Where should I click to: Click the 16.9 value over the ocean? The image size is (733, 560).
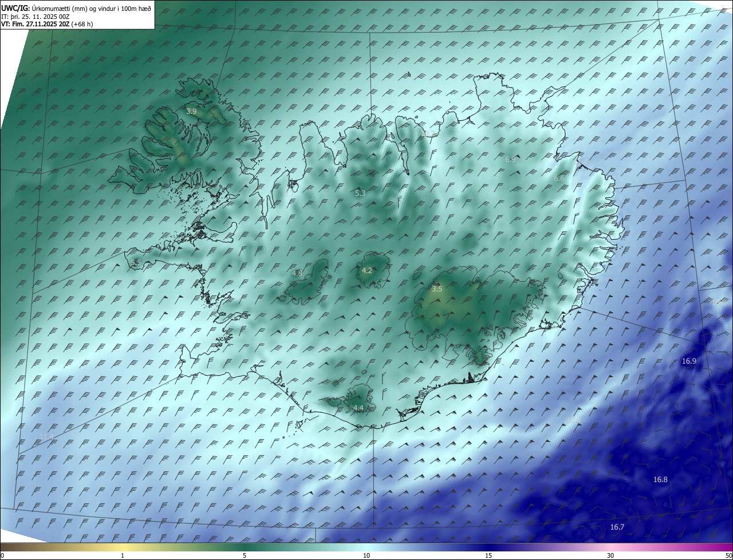689,361
